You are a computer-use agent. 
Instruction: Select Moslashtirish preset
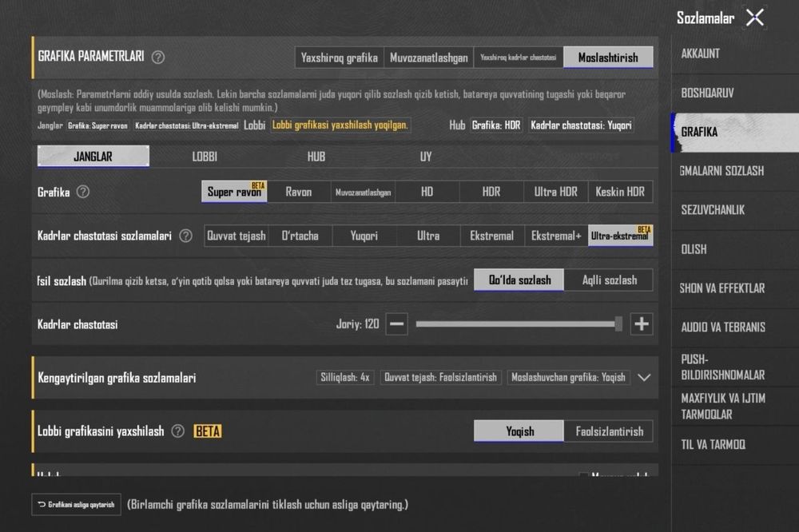point(608,58)
